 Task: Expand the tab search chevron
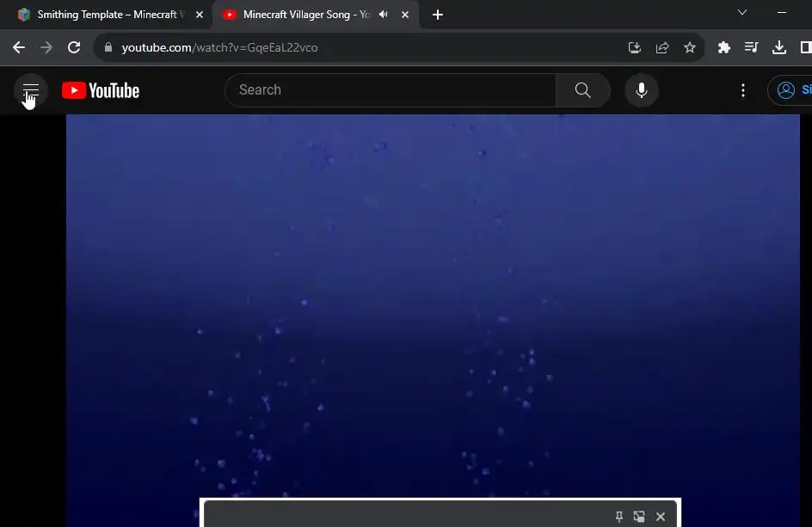742,12
